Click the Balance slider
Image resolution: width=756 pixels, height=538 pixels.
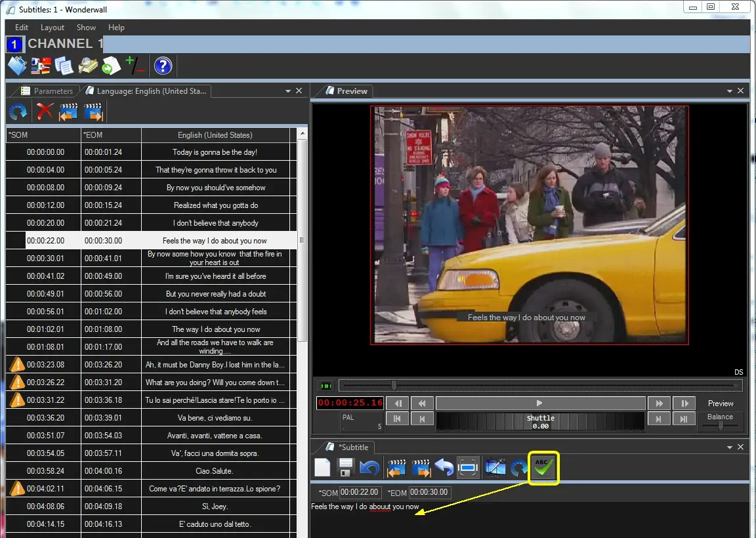click(x=720, y=425)
